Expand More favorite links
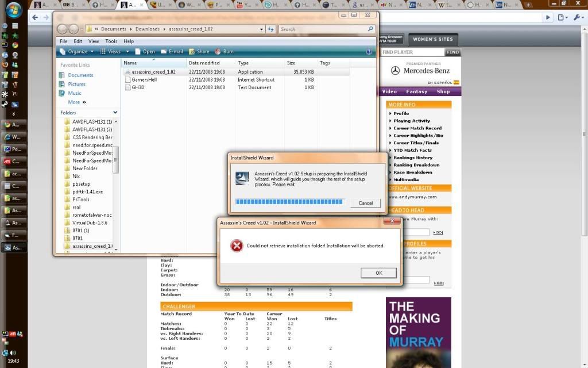Viewport: 588px width, 368px height. pos(77,102)
